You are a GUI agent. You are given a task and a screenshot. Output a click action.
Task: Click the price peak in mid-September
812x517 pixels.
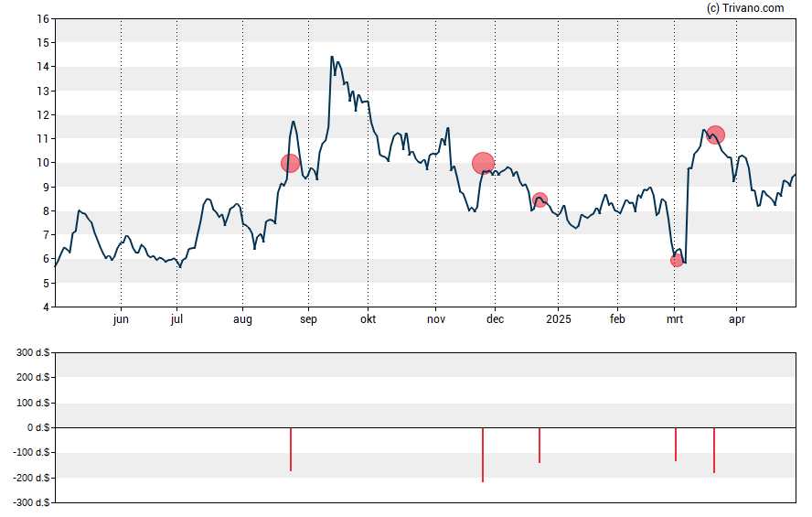[x=331, y=57]
